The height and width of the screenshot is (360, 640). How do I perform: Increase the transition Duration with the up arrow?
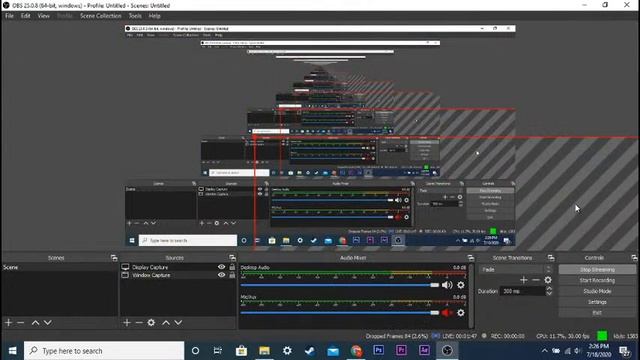coord(549,289)
